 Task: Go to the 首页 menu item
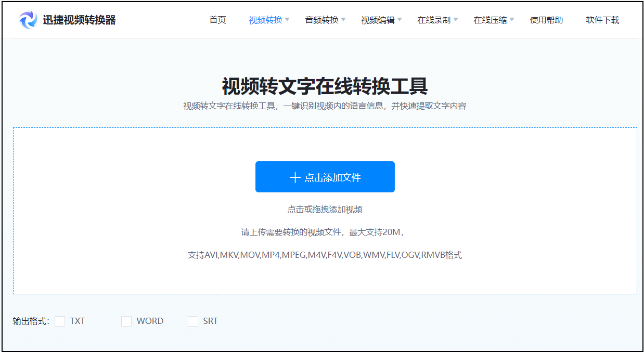(217, 20)
